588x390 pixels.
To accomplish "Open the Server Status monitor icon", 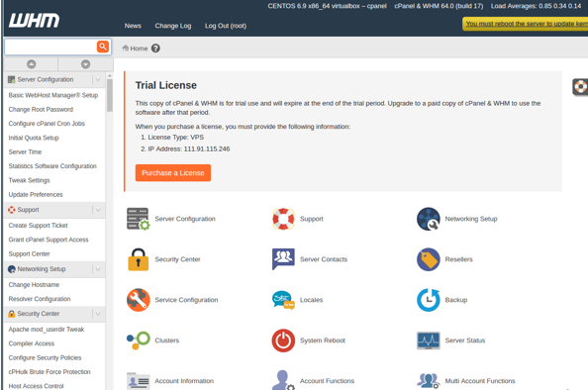I will (x=429, y=341).
